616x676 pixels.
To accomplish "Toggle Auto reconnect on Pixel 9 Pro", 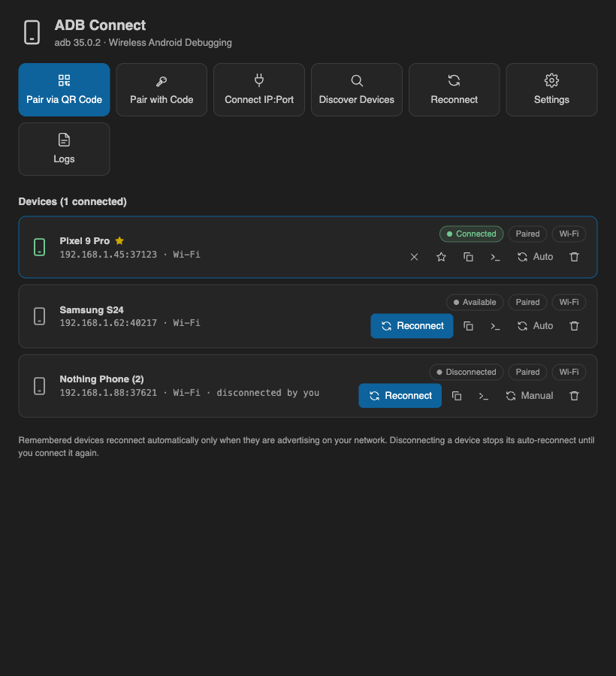I will pos(535,257).
